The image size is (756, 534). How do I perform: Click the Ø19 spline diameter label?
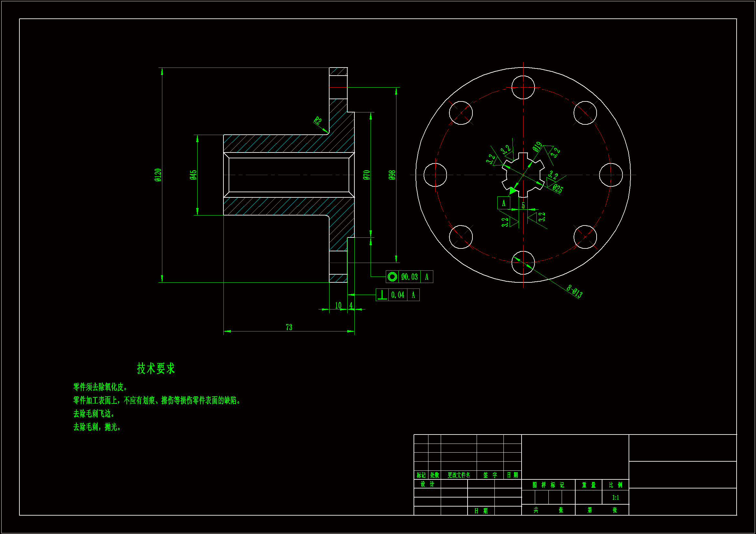[537, 147]
